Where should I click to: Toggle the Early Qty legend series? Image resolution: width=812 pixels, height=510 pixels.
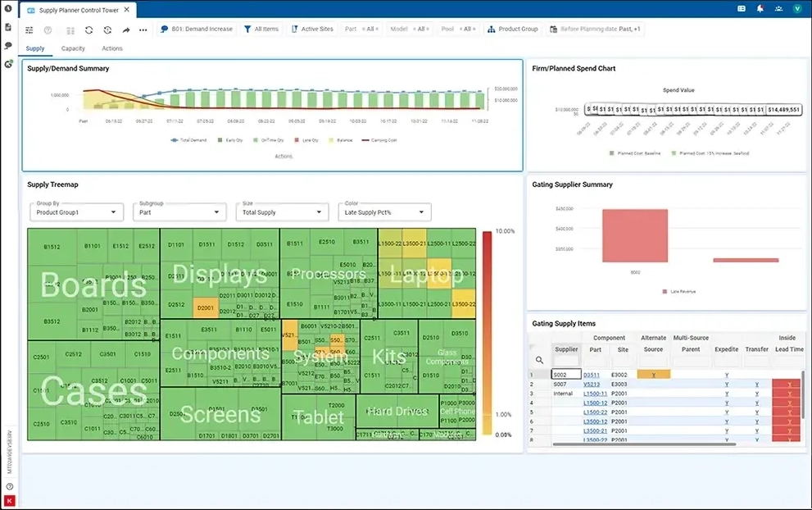(230, 140)
